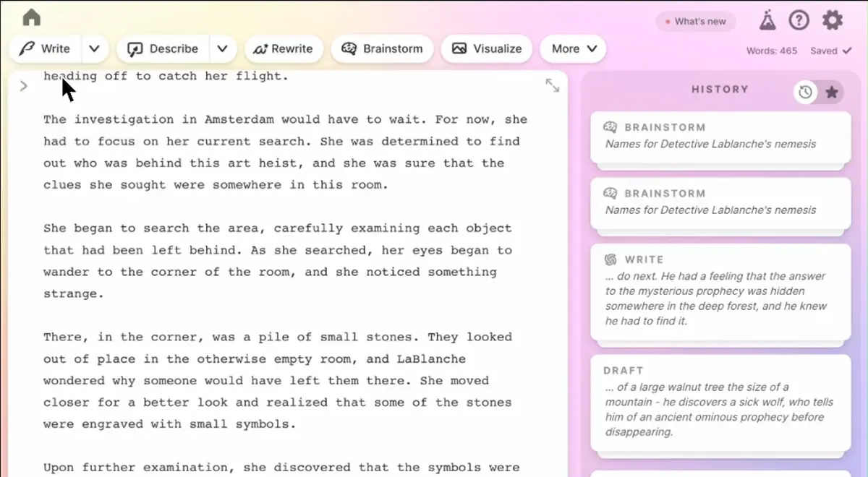Select the Write tool in the toolbar
This screenshot has width=868, height=477.
[46, 48]
